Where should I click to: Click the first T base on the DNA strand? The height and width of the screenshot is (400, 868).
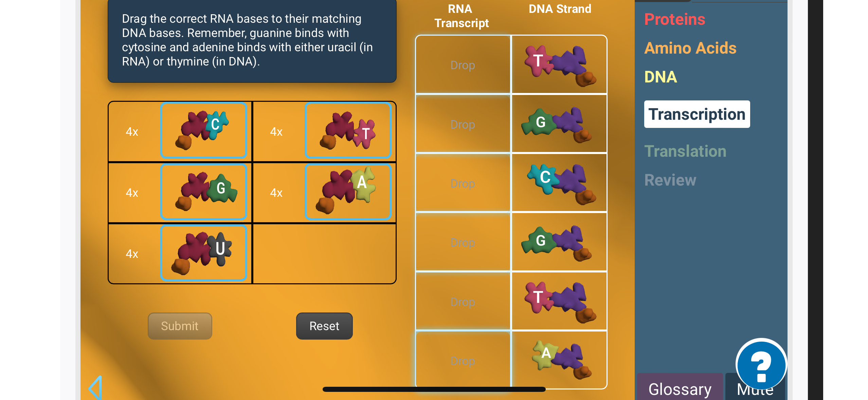[559, 64]
